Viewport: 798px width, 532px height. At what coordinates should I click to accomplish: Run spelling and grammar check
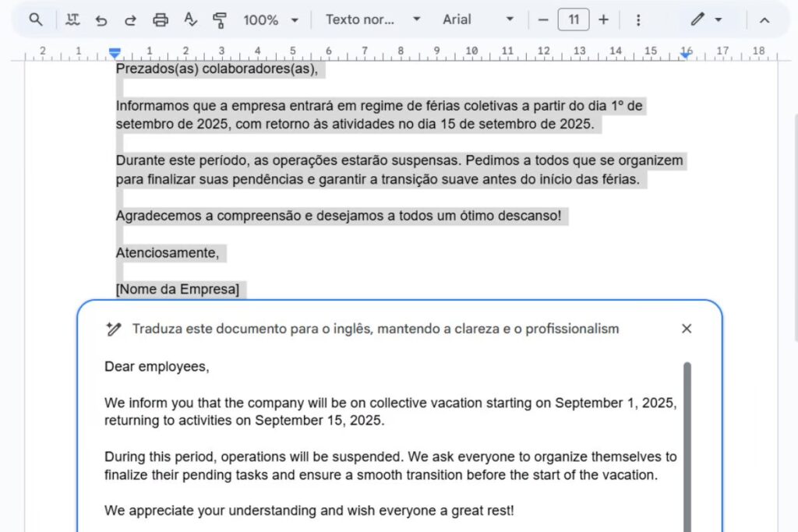(190, 19)
